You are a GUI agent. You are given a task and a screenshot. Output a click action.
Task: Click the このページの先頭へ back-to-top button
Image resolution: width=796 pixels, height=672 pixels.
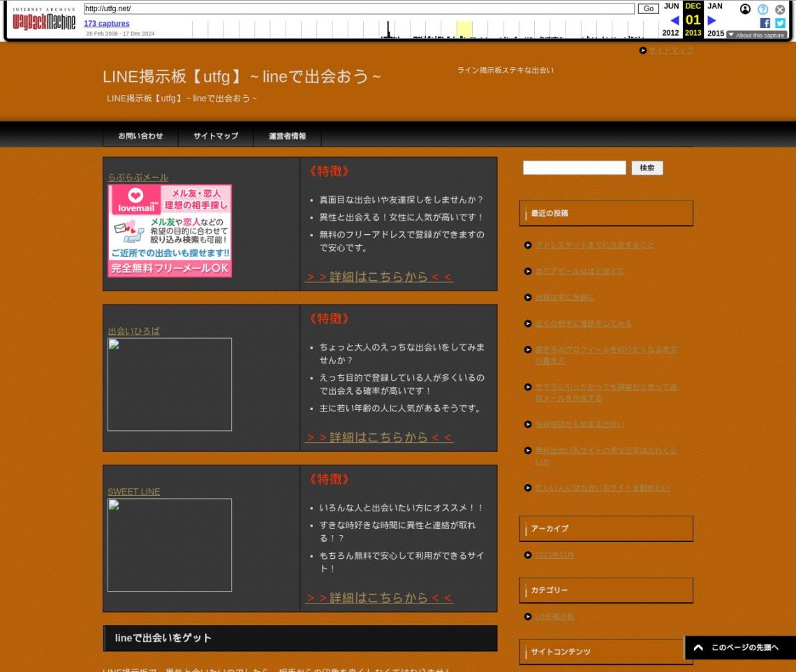coord(740,648)
